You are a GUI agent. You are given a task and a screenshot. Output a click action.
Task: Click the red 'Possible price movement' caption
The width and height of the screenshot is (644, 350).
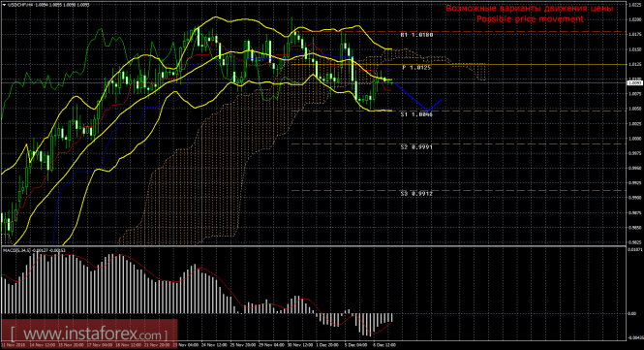coord(530,19)
